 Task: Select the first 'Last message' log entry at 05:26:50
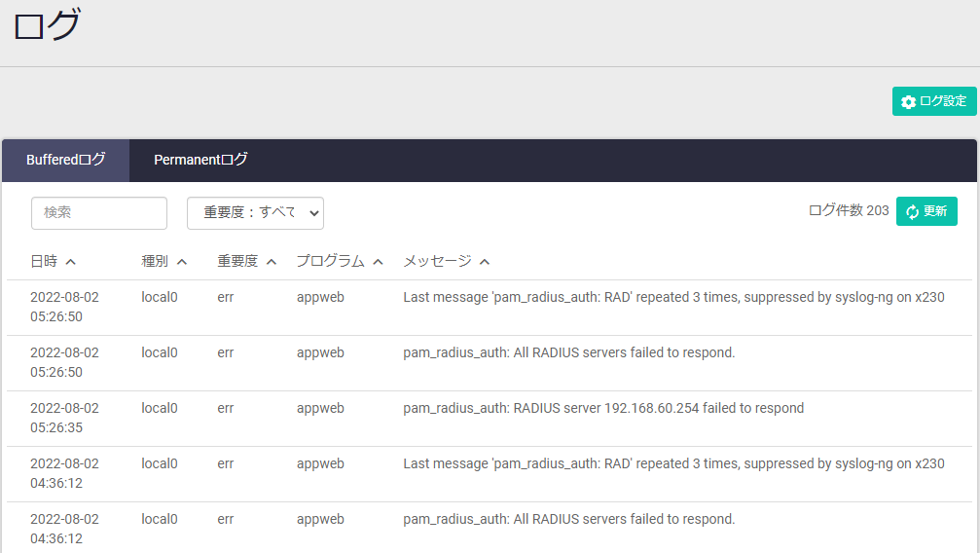click(673, 298)
